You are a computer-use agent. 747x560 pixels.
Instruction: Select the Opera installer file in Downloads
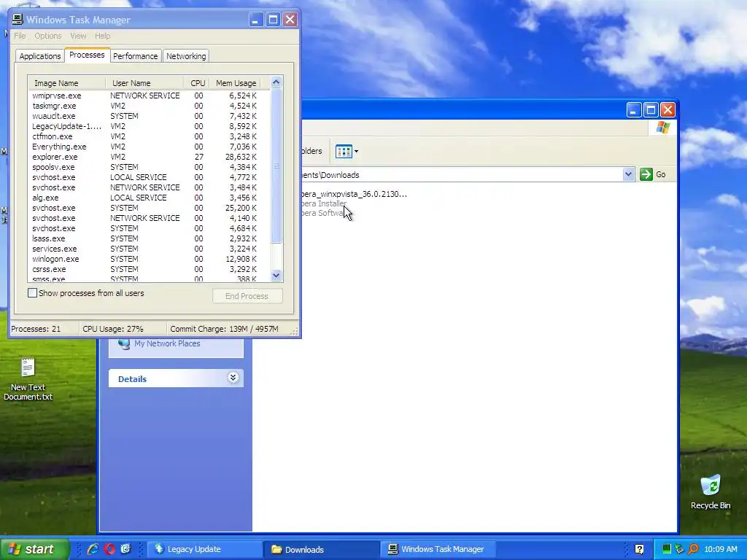[355, 194]
